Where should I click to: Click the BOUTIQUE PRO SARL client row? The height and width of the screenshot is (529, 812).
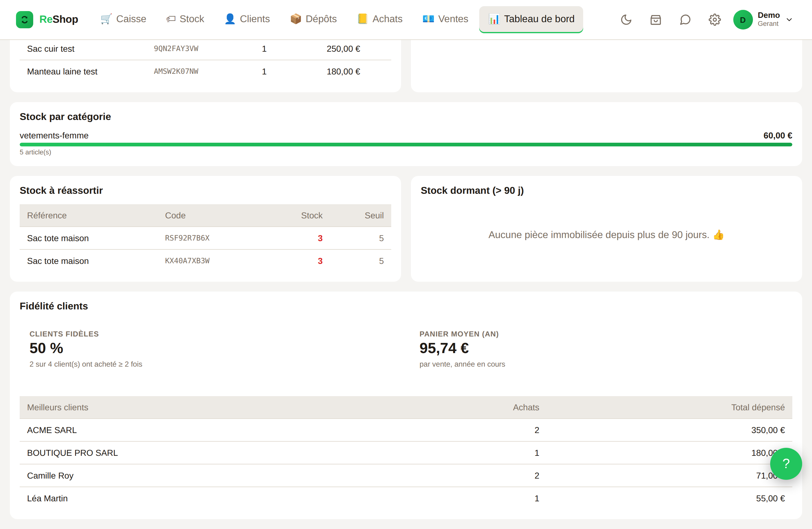click(406, 453)
